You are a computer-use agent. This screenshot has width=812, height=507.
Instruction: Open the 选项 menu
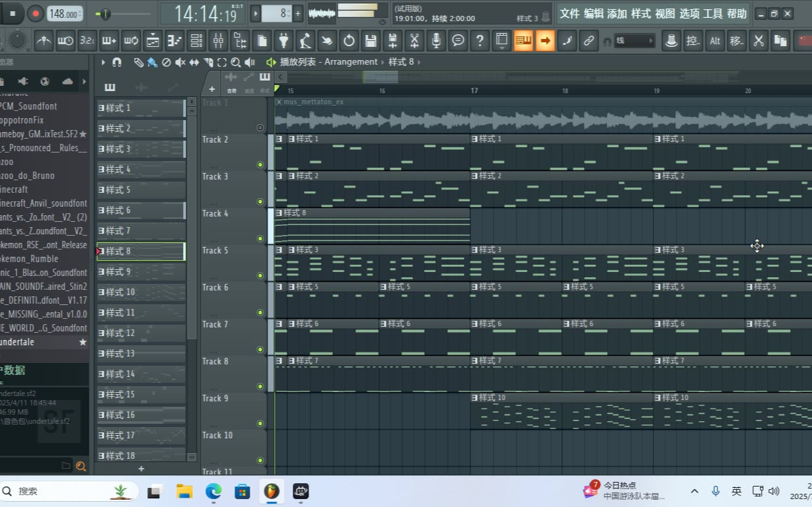(x=689, y=13)
